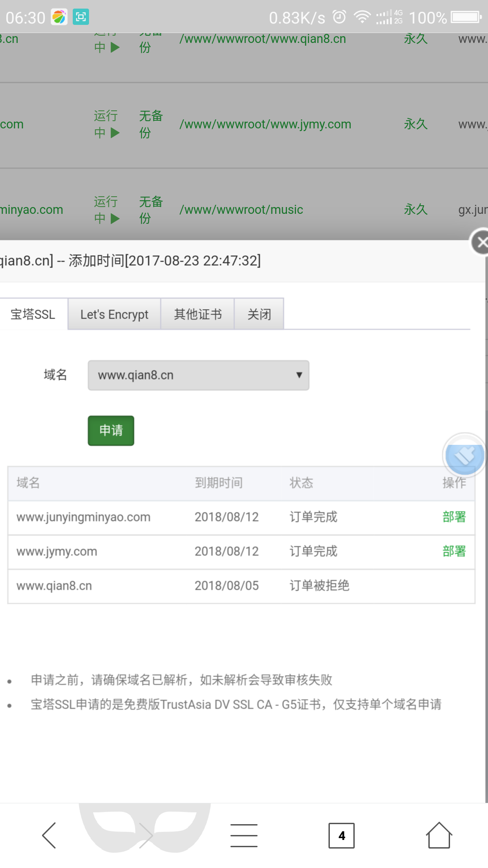The image size is (488, 868).
Task: Click the green 申请 button
Action: pos(111,430)
